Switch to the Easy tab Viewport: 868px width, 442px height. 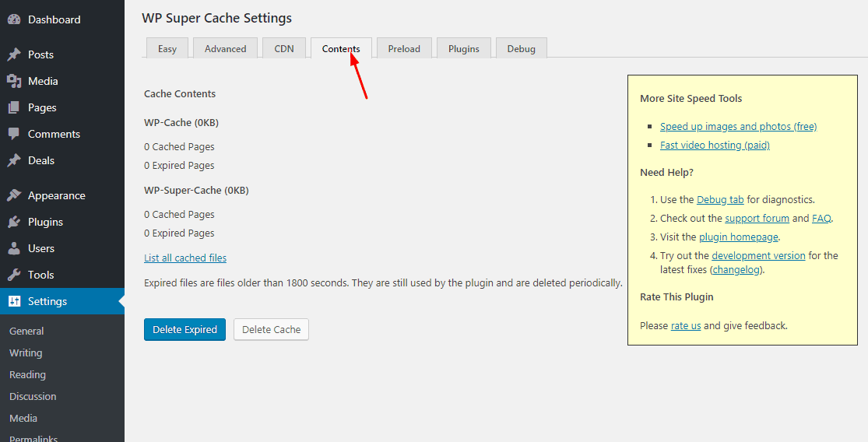click(167, 48)
